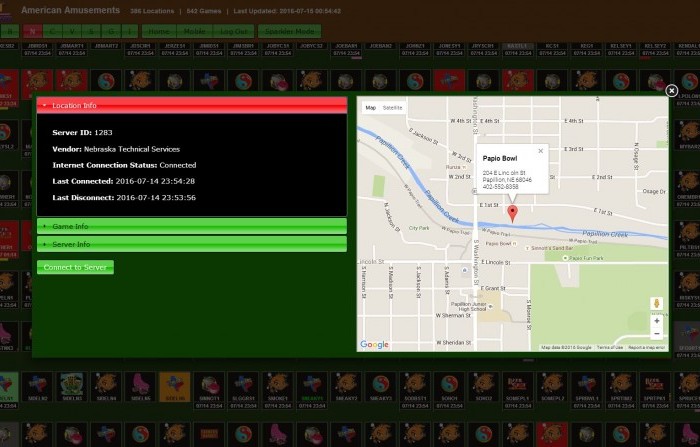Switch map to Satellite view
700x447 pixels.
point(393,107)
